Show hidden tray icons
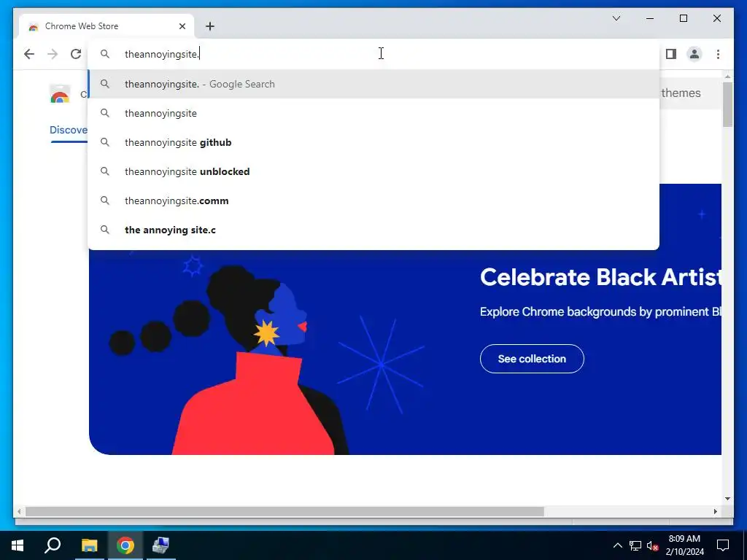Viewport: 747px width, 560px height. [x=617, y=545]
